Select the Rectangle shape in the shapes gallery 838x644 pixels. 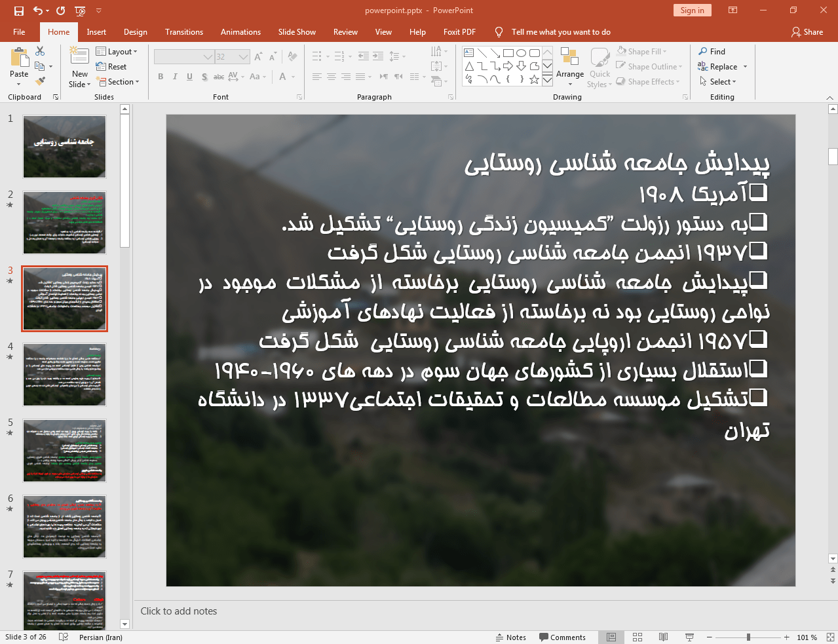click(508, 53)
